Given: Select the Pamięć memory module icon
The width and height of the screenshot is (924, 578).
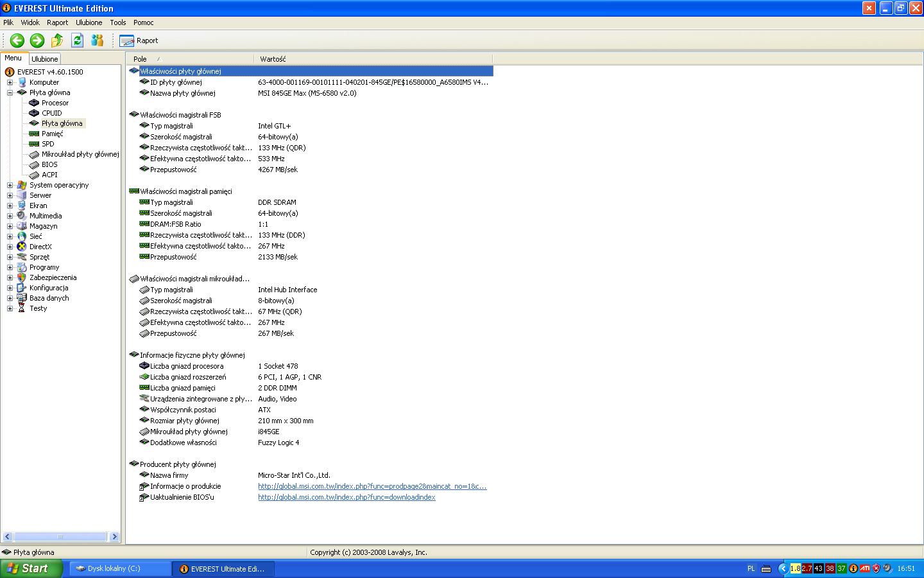Looking at the screenshot, I should [34, 134].
